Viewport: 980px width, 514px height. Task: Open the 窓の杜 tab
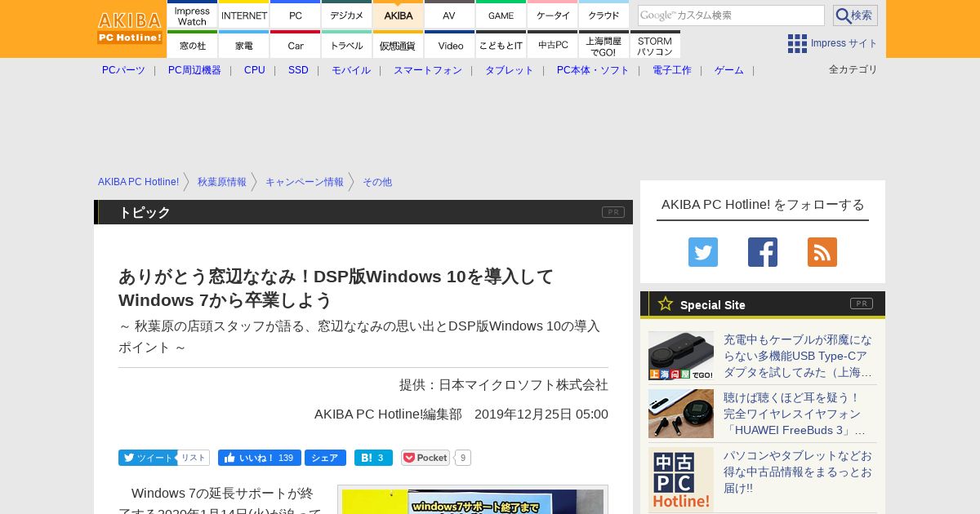(193, 44)
